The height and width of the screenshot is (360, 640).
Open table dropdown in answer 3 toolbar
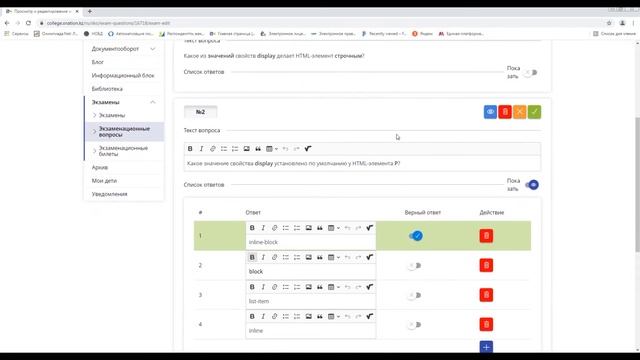(x=333, y=287)
